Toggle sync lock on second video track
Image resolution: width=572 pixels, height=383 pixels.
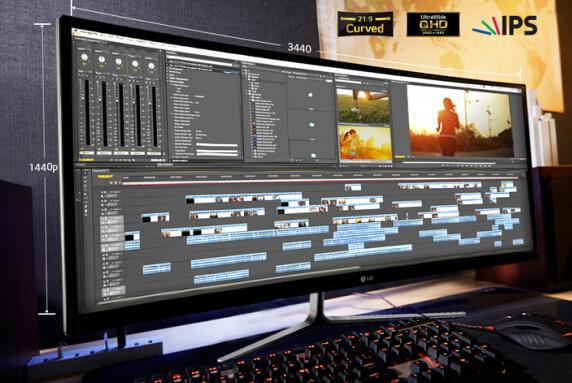106,201
